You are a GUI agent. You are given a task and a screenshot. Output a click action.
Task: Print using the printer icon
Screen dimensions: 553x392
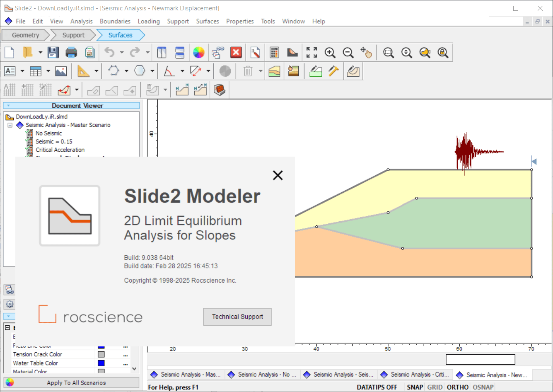[x=71, y=53]
